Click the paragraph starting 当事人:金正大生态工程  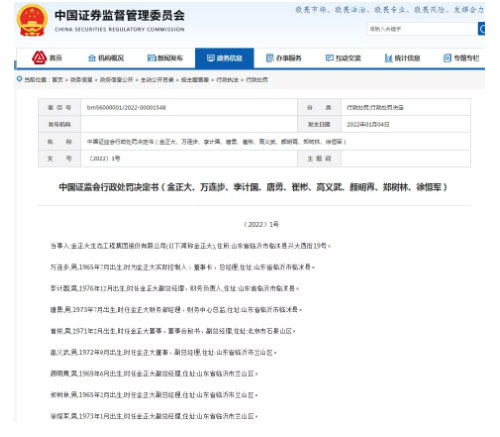tap(190, 246)
